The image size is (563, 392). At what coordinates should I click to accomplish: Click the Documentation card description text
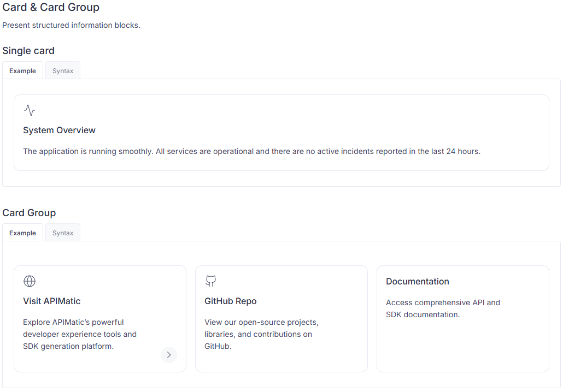coord(443,308)
